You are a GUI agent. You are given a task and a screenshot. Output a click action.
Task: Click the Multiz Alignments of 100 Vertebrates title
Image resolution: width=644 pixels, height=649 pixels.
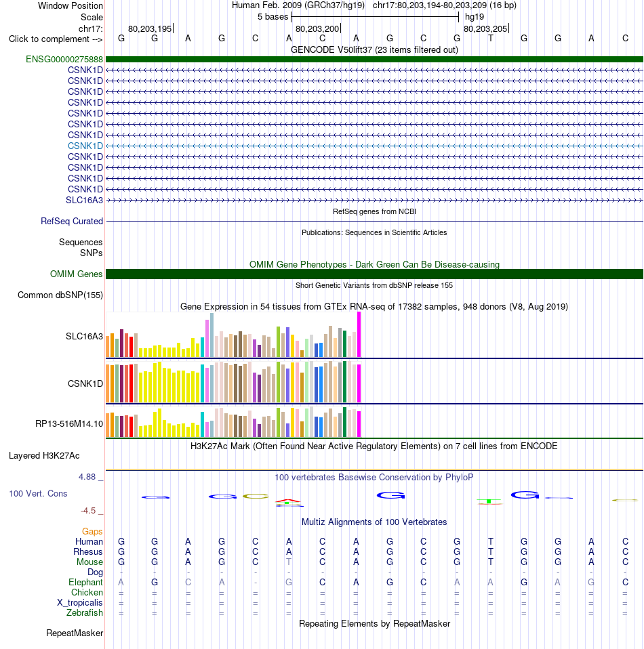(x=374, y=522)
